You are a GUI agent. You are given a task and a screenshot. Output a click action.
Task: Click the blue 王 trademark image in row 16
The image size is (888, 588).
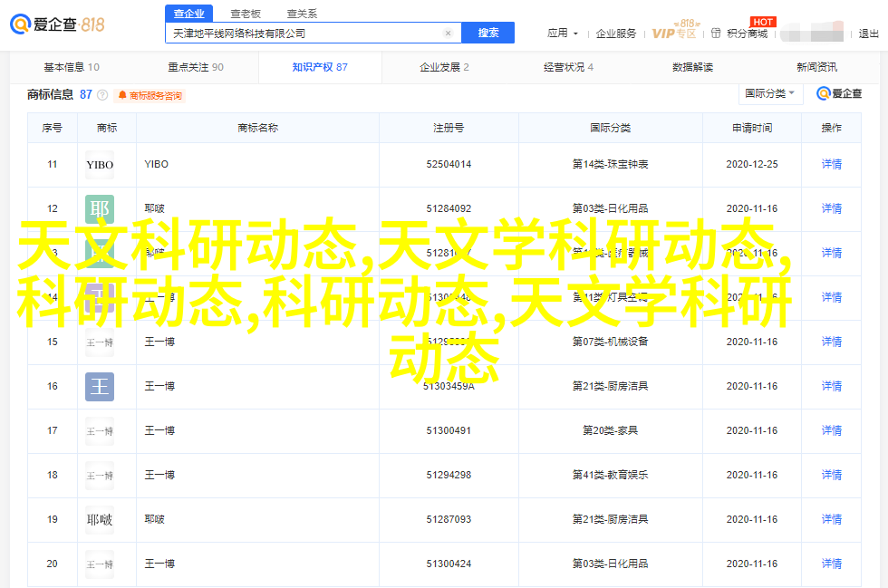100,387
